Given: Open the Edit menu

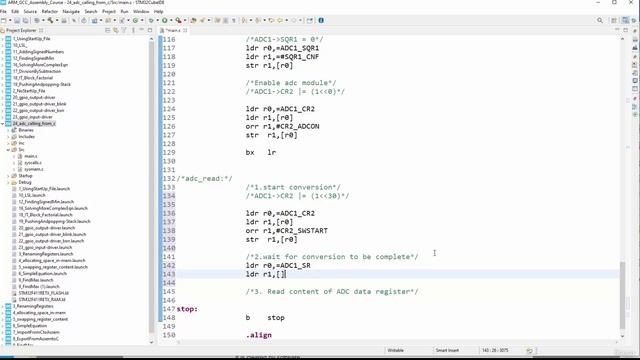Looking at the screenshot, I should point(15,11).
